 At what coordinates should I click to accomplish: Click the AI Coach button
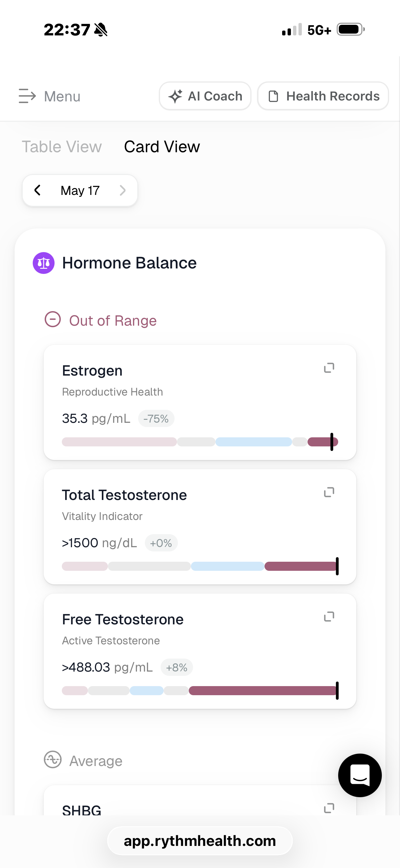pyautogui.click(x=205, y=96)
